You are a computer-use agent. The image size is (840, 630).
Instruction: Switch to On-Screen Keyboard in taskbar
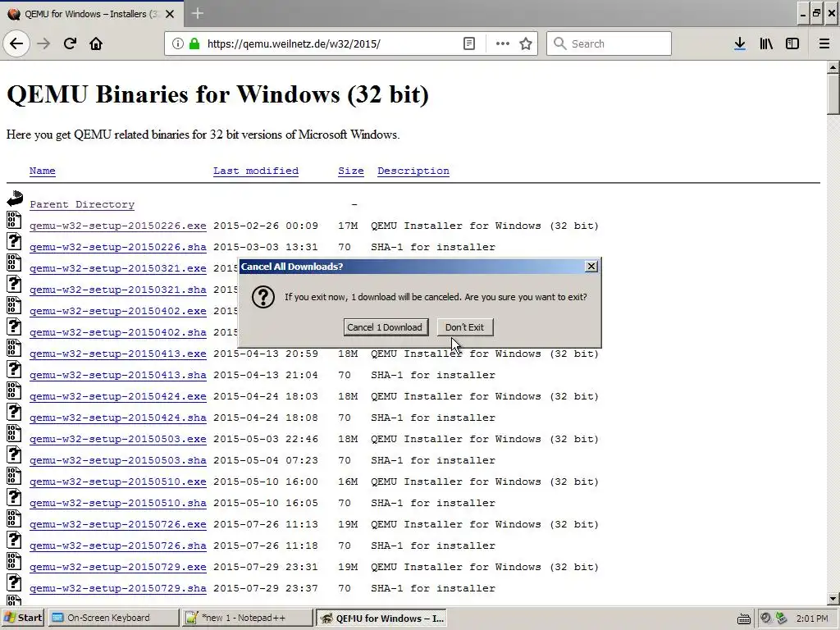point(113,618)
